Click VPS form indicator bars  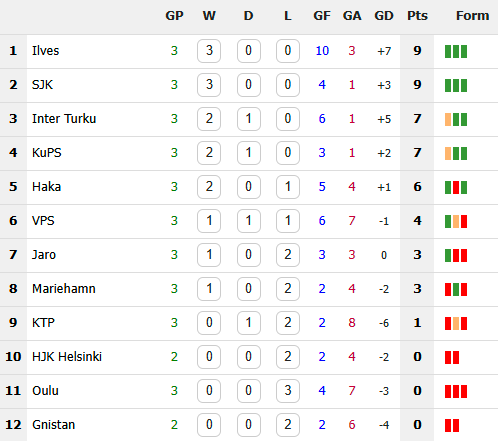coord(456,221)
